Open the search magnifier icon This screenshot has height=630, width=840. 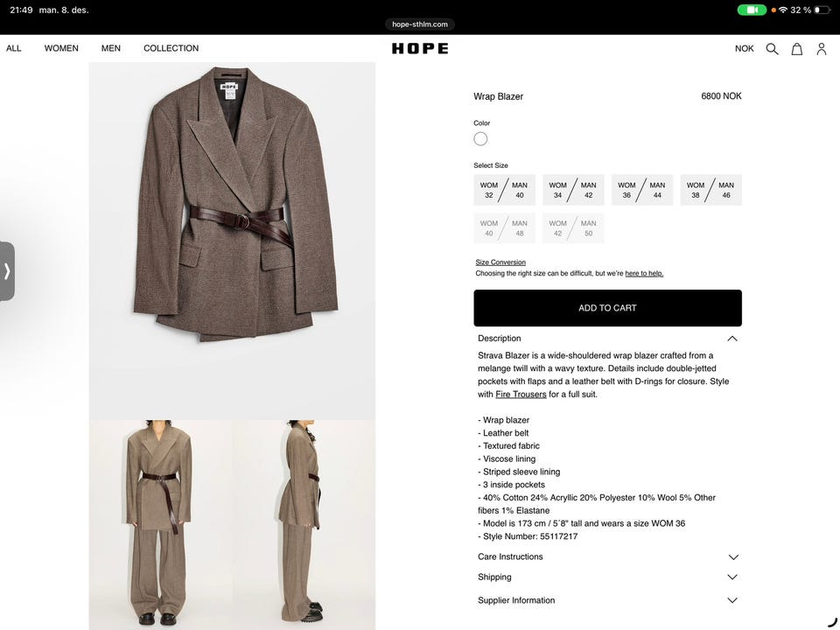[772, 49]
